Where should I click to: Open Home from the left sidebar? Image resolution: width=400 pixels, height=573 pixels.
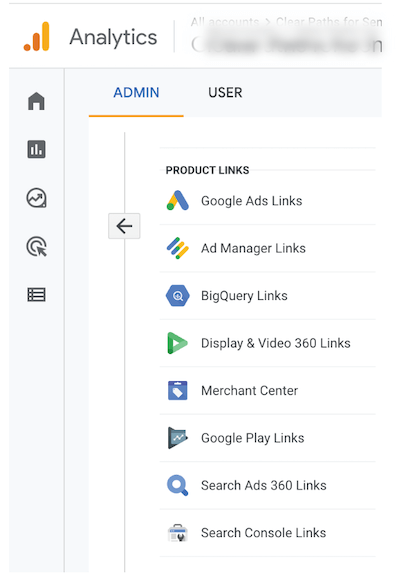click(36, 101)
